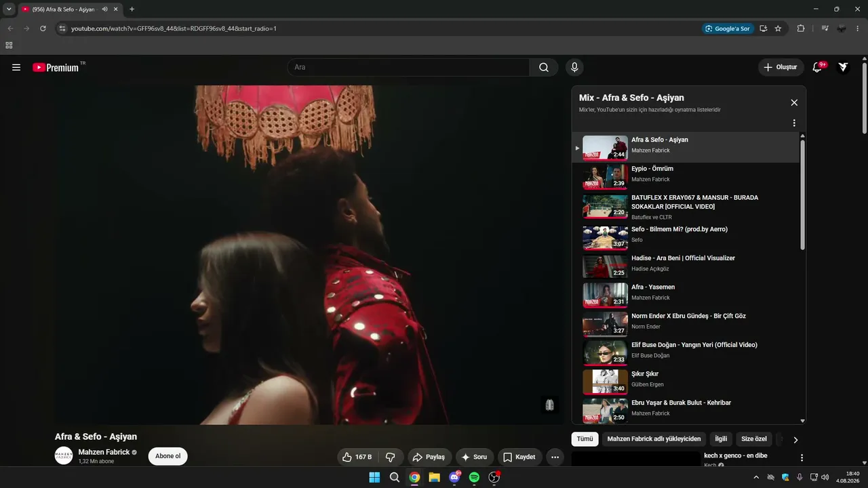Open the YouTube account avatar menu
Image resolution: width=868 pixels, height=488 pixels.
[x=843, y=67]
